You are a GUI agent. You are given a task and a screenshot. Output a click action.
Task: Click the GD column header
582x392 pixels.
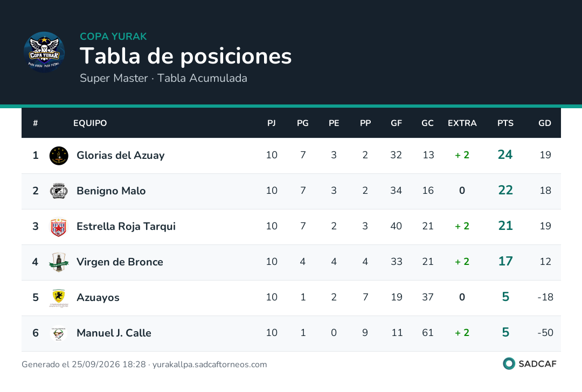(544, 123)
